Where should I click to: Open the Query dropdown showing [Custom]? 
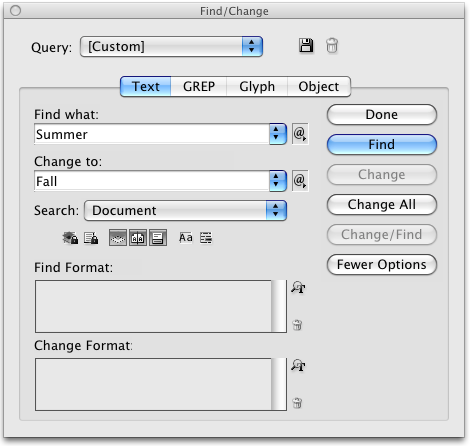[x=171, y=46]
